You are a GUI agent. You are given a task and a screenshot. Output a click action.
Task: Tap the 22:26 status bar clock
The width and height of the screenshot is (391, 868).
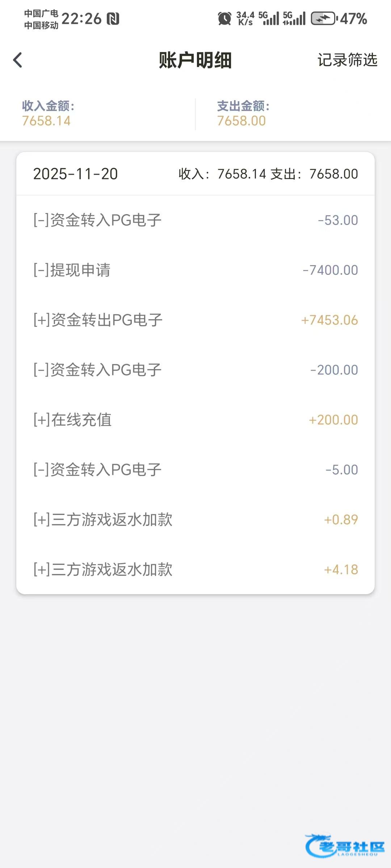[81, 19]
